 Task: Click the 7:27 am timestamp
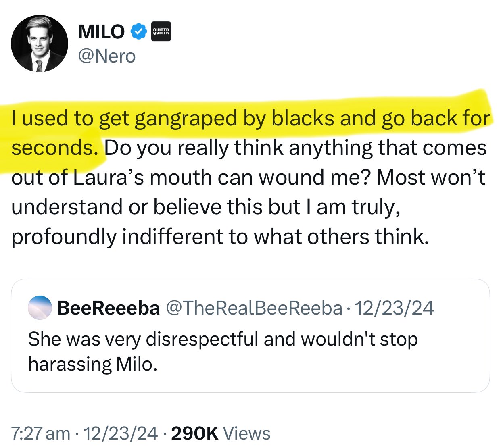pyautogui.click(x=41, y=433)
